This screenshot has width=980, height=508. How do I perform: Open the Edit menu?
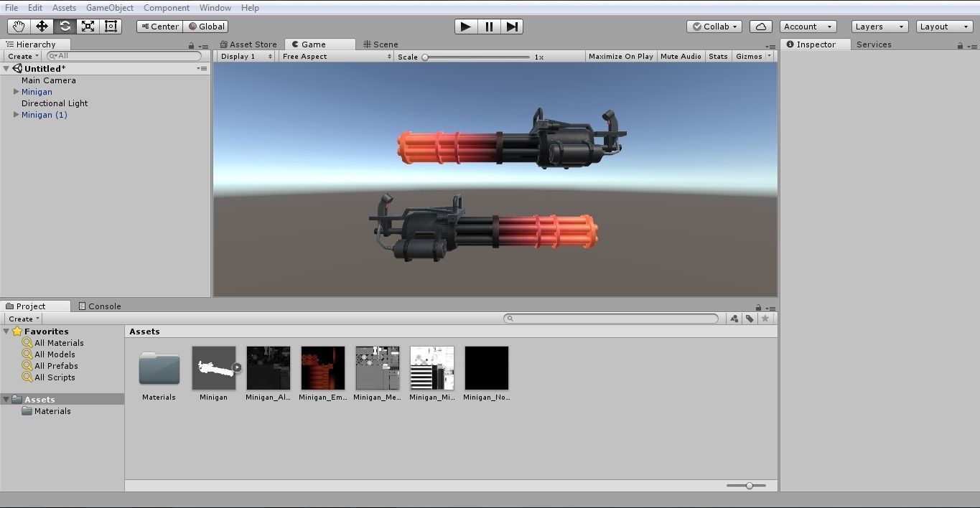[x=34, y=8]
